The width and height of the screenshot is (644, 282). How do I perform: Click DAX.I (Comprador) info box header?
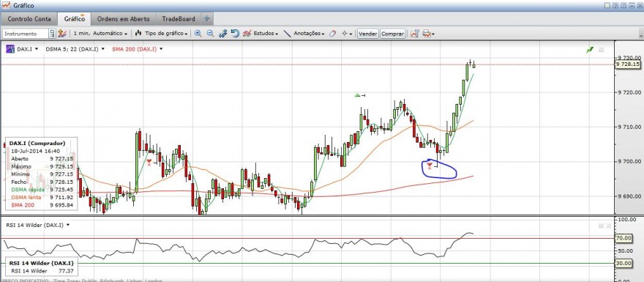(x=37, y=143)
